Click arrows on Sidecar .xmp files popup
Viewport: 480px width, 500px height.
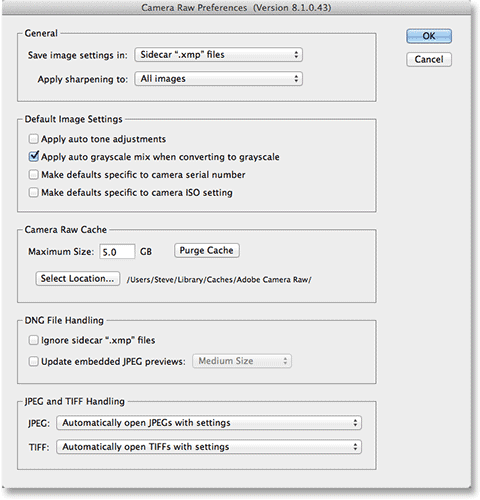point(296,55)
